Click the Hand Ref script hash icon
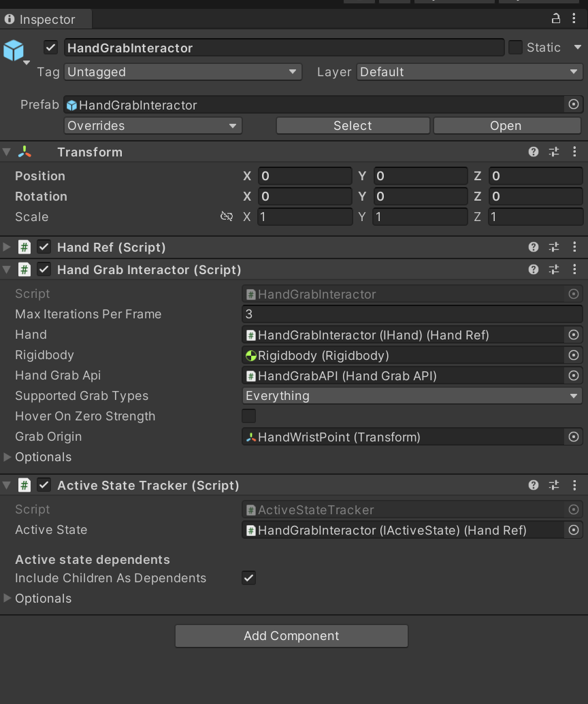This screenshot has height=704, width=588. (24, 247)
